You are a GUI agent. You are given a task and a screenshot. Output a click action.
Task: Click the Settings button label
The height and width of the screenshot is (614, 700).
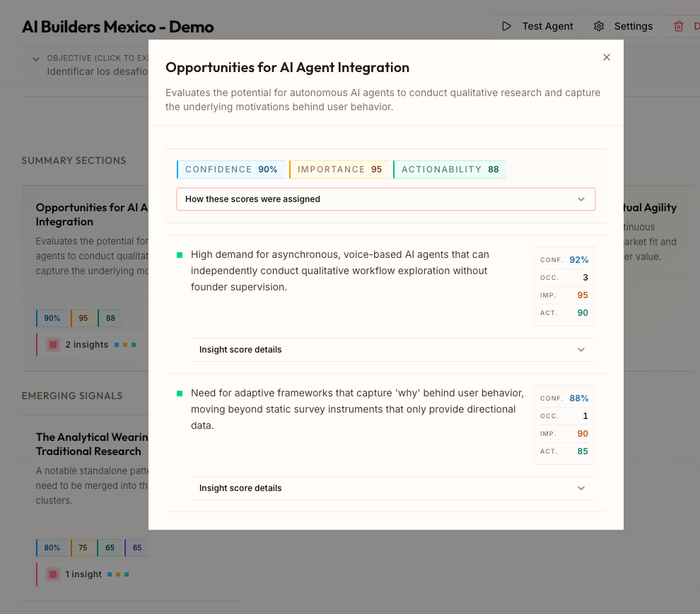633,26
